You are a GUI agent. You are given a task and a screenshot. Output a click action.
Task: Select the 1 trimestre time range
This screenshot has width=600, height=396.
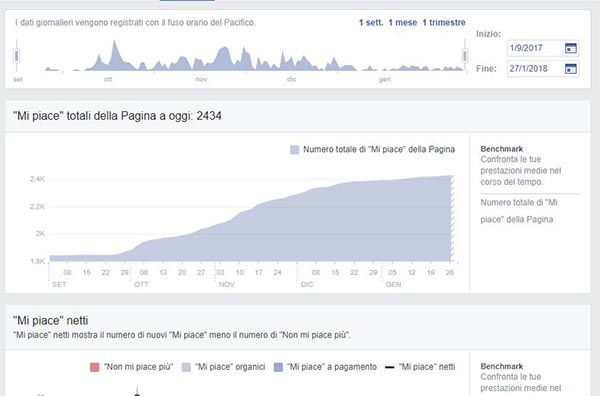pyautogui.click(x=444, y=23)
